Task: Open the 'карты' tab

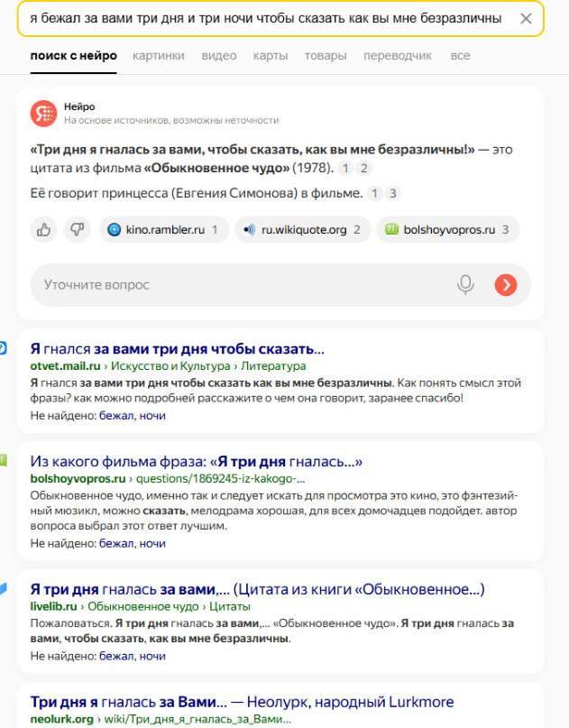Action: coord(271,56)
